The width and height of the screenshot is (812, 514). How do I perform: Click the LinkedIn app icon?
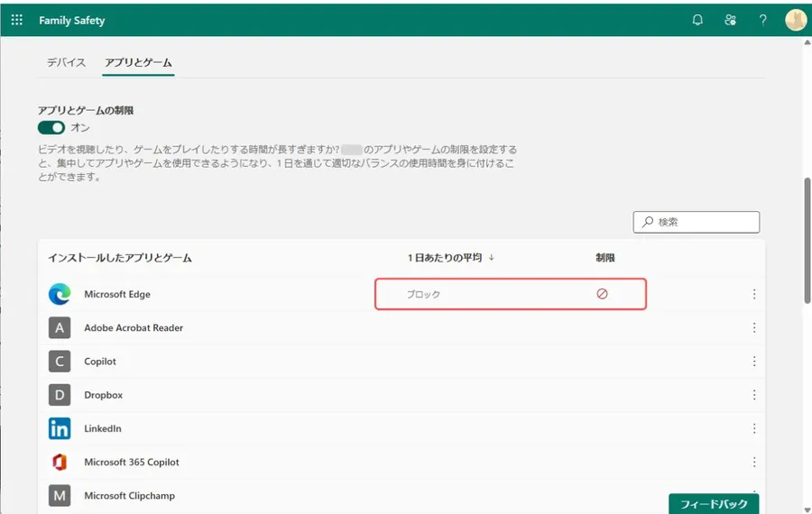click(x=60, y=428)
